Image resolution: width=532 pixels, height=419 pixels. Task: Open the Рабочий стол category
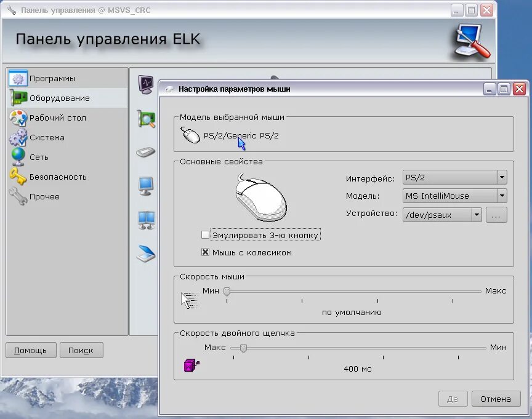pos(67,118)
